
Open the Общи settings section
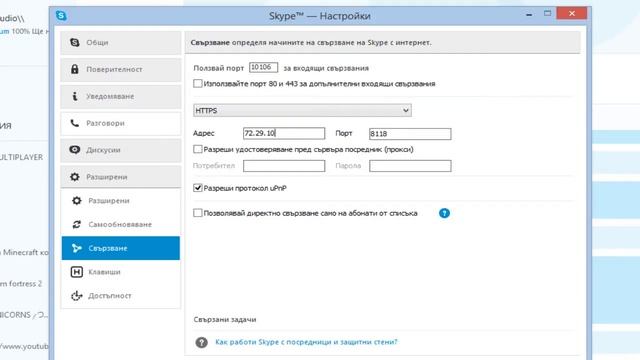[121, 42]
